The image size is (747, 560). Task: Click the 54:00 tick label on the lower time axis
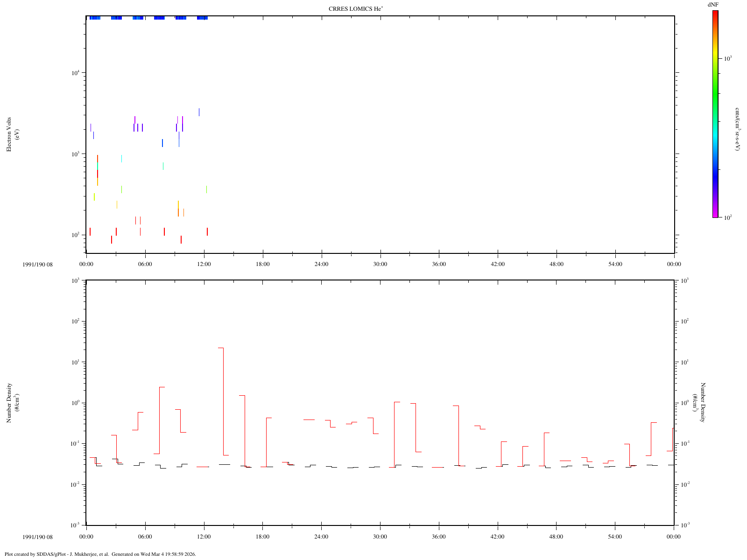click(x=615, y=537)
